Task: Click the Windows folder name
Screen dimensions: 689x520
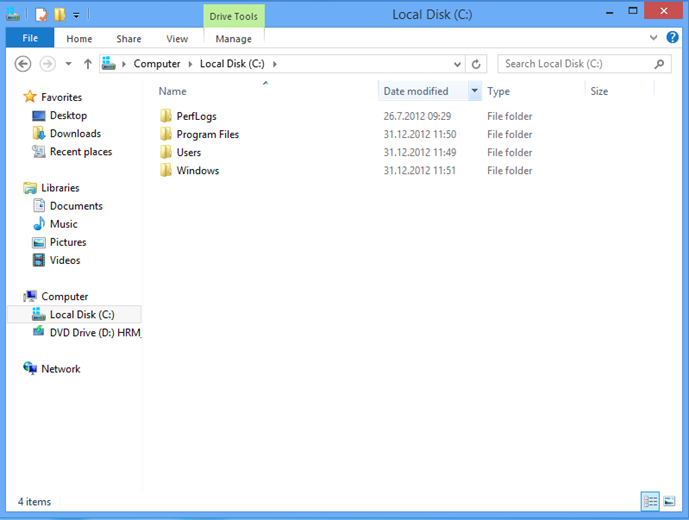Action: [x=198, y=171]
